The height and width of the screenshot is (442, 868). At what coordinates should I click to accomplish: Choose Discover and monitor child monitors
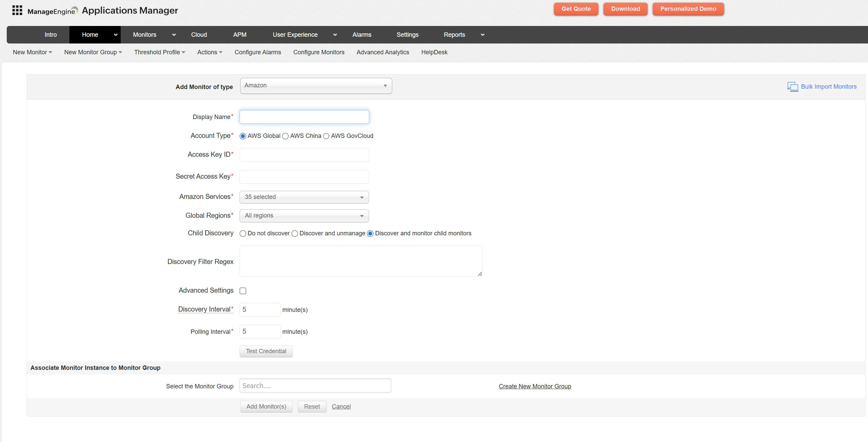click(x=370, y=234)
